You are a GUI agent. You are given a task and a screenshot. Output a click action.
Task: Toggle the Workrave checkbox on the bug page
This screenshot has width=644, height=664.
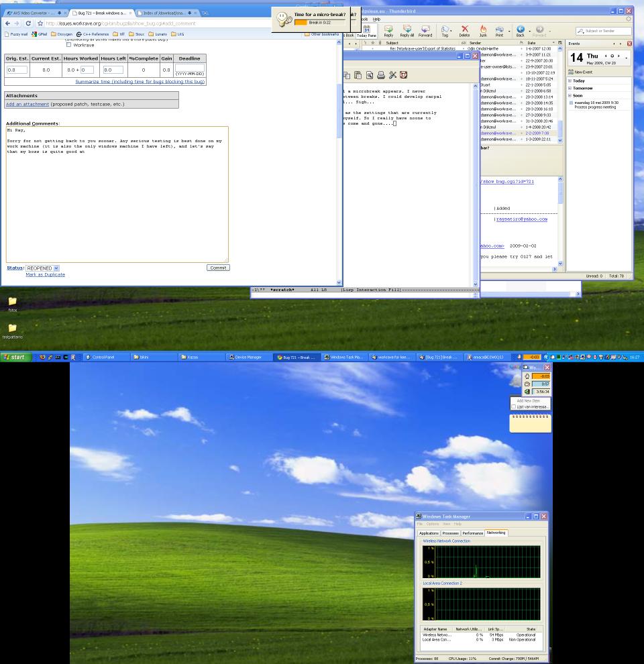coord(68,45)
